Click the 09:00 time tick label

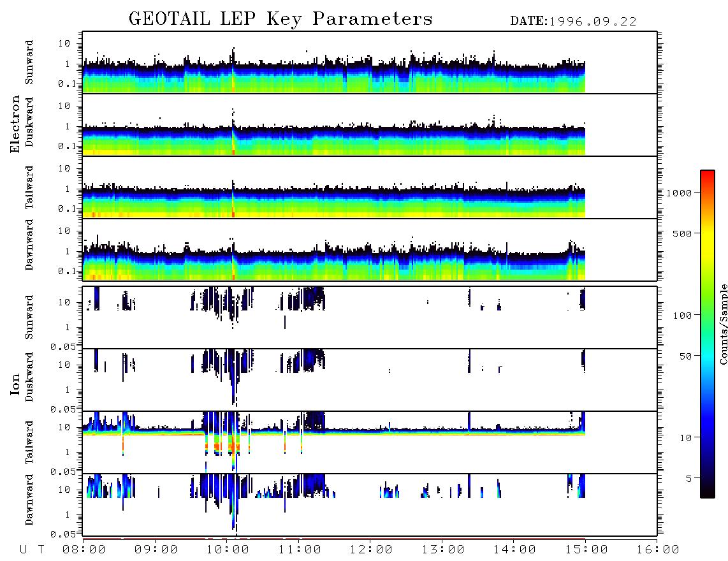pyautogui.click(x=156, y=550)
